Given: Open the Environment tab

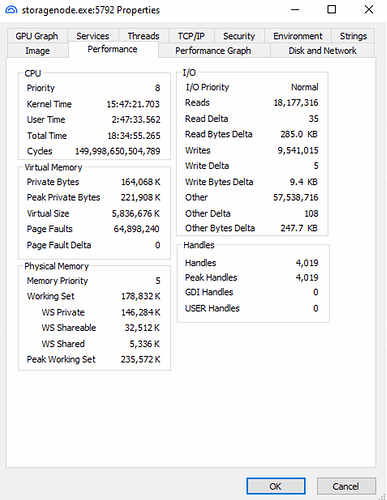Looking at the screenshot, I should coord(298,36).
